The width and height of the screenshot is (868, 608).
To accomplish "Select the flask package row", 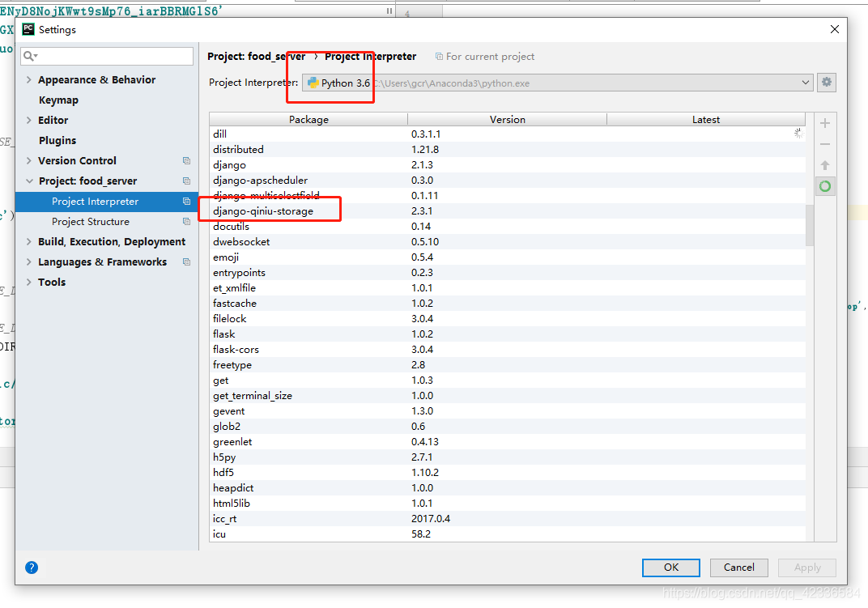I will coord(508,334).
